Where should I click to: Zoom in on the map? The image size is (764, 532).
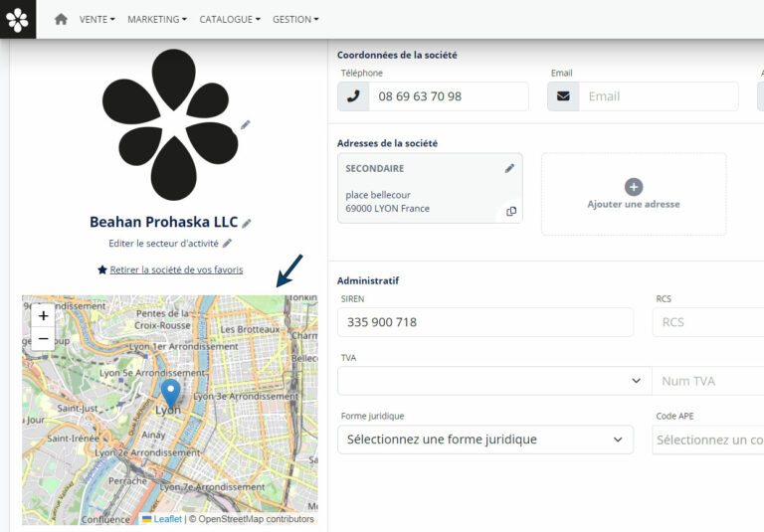pos(43,316)
